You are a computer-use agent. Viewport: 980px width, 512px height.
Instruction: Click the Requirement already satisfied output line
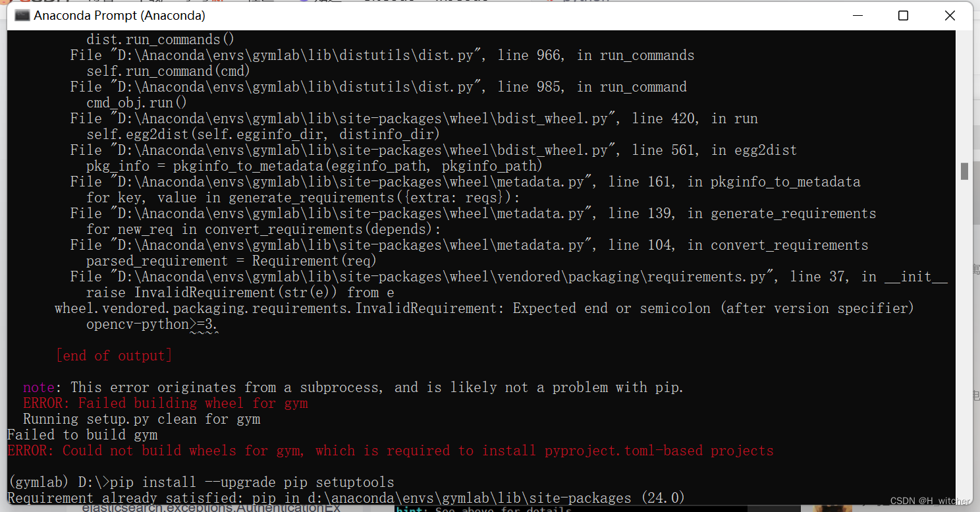click(342, 498)
